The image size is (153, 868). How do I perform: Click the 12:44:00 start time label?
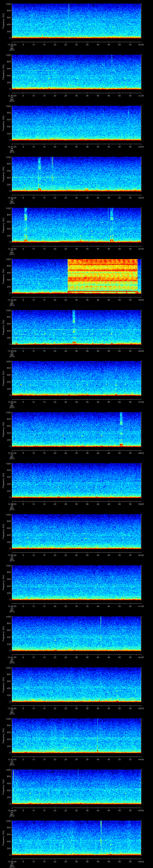12,810
